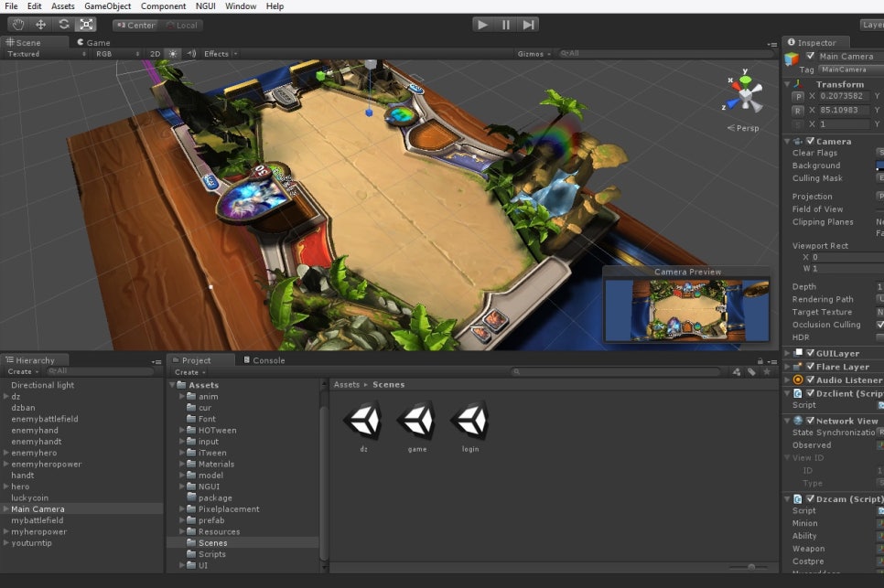This screenshot has height=588, width=884.
Task: Switch to the Console tab
Action: (x=267, y=360)
